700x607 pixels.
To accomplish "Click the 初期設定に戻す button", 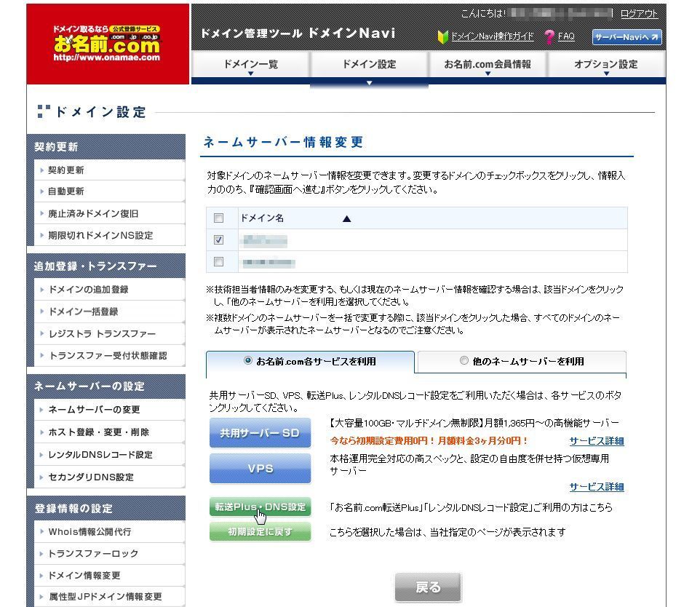I will pyautogui.click(x=260, y=531).
